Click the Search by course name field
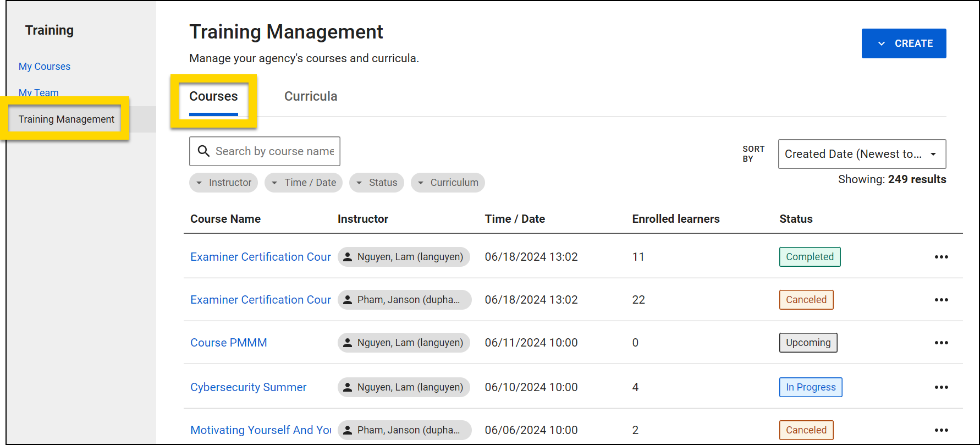This screenshot has height=445, width=980. [x=274, y=151]
